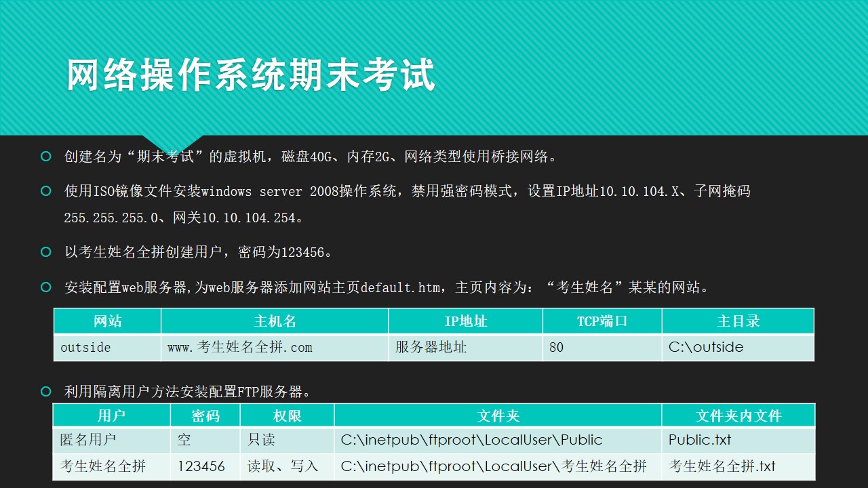Click the line starting 使用ISO镜像文件安装windows server 2008
The height and width of the screenshot is (488, 868).
pos(407,191)
